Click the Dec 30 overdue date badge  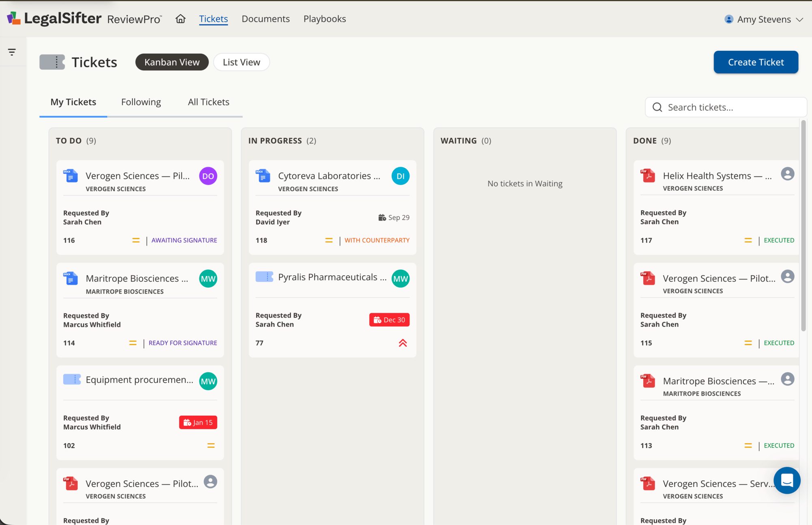pyautogui.click(x=389, y=320)
